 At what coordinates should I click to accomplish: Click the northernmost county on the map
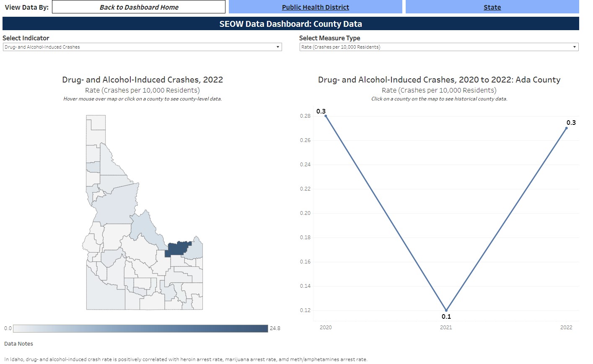tap(96, 121)
